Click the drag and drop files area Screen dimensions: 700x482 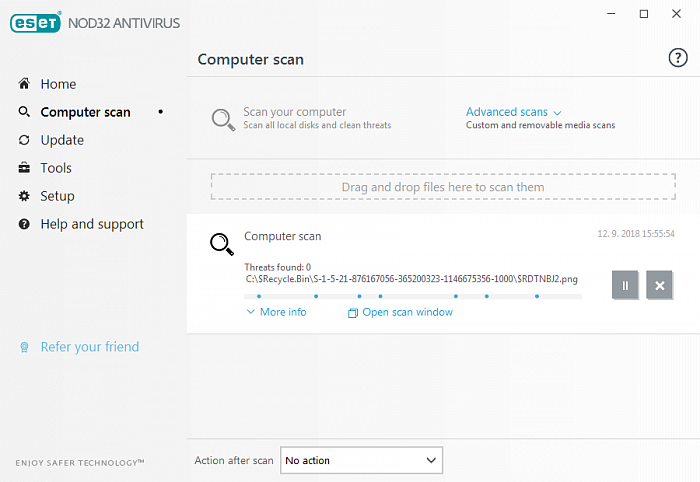click(443, 187)
